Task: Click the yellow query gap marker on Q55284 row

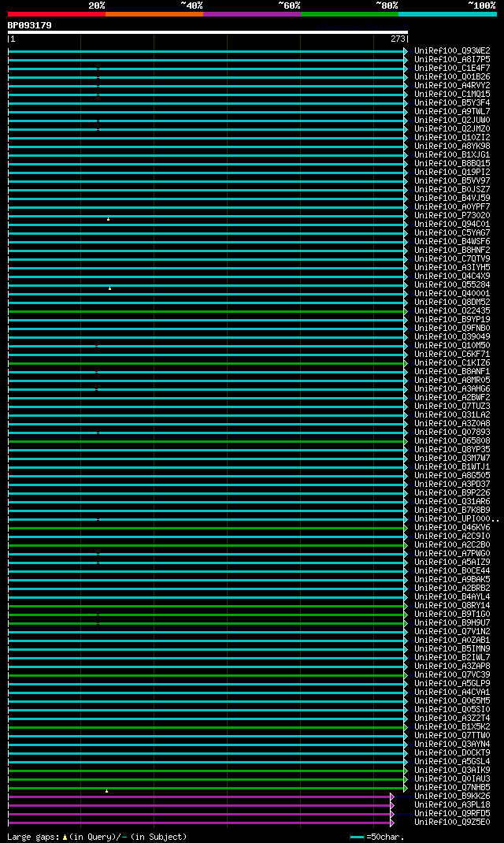Action: coord(110,288)
